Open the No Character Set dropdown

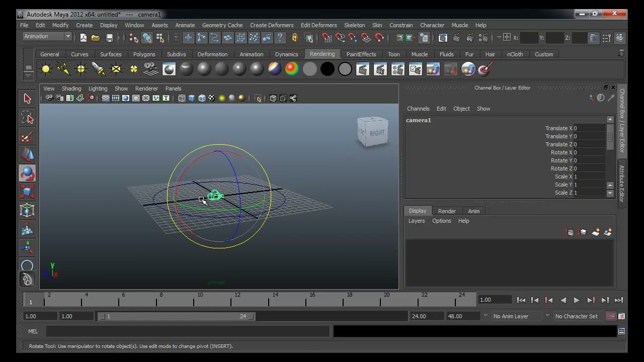[577, 316]
